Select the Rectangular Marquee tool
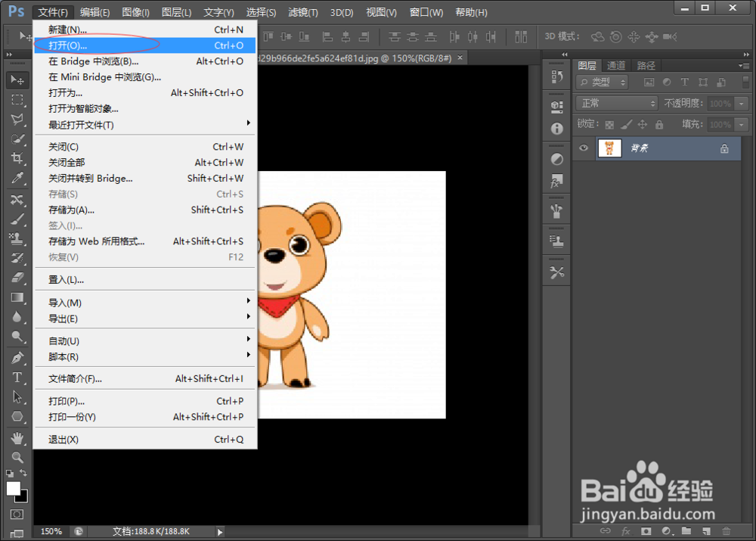Image resolution: width=756 pixels, height=541 pixels. tap(17, 100)
